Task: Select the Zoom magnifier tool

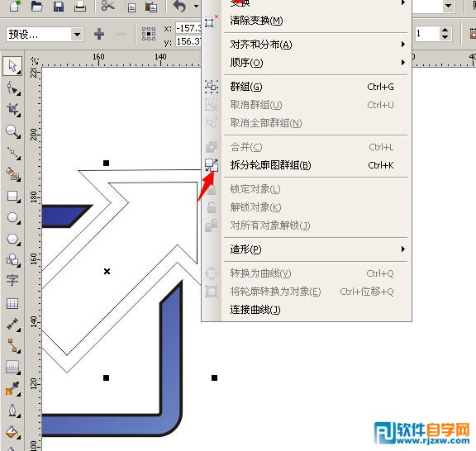Action: 12,131
